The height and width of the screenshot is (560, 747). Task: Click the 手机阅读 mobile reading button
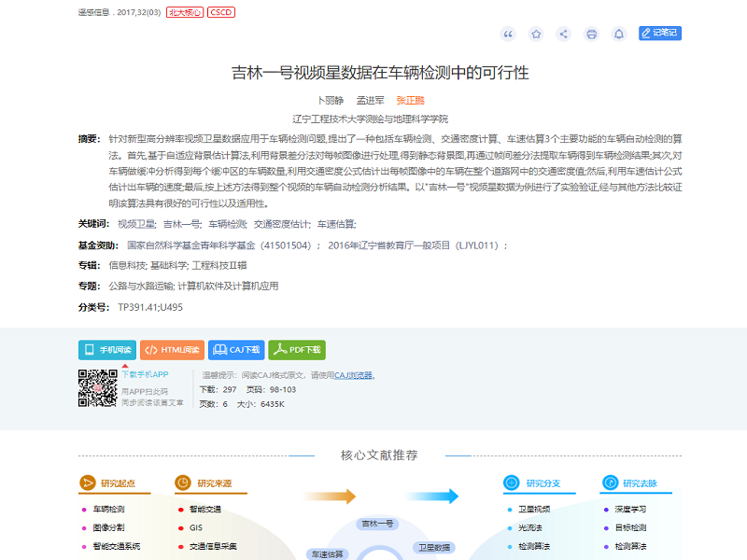click(x=106, y=350)
